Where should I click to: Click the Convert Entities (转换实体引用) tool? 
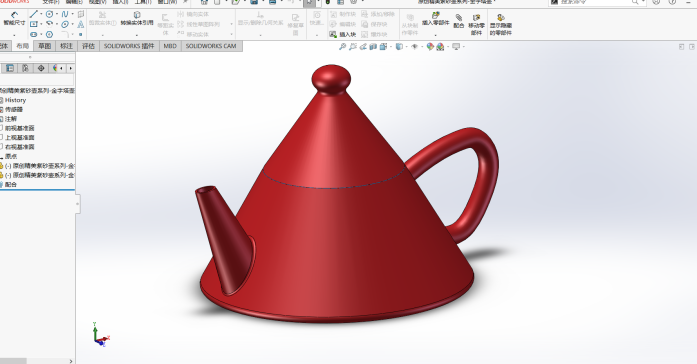[137, 19]
